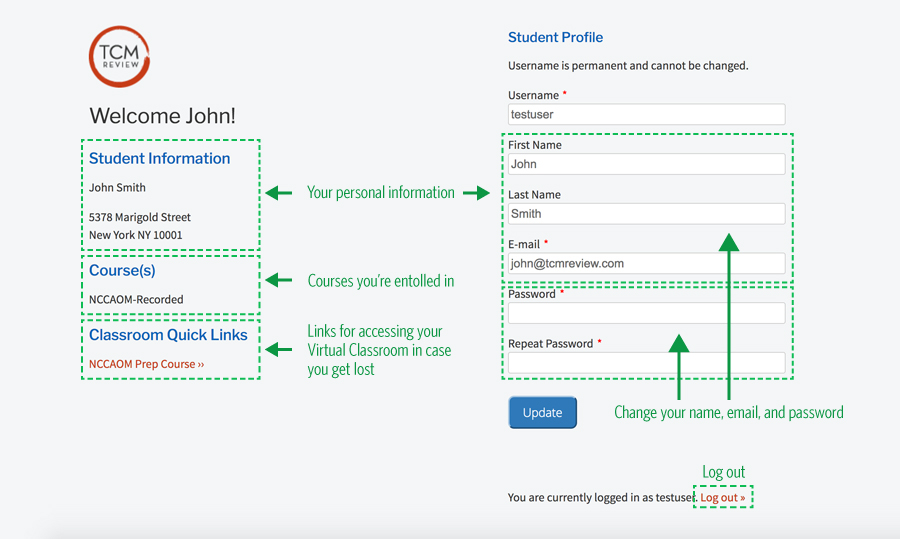Viewport: 900px width, 539px height.
Task: Click the NCCAOM-Recorded course text
Action: pos(136,299)
